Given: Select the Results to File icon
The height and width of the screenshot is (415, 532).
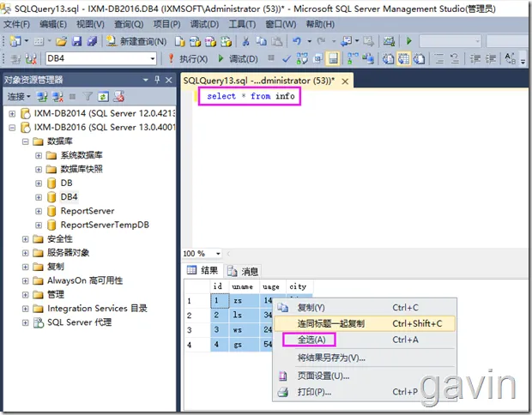Looking at the screenshot, I should 419,59.
